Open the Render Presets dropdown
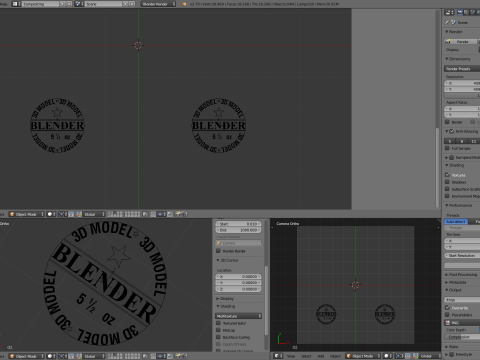 coord(462,69)
